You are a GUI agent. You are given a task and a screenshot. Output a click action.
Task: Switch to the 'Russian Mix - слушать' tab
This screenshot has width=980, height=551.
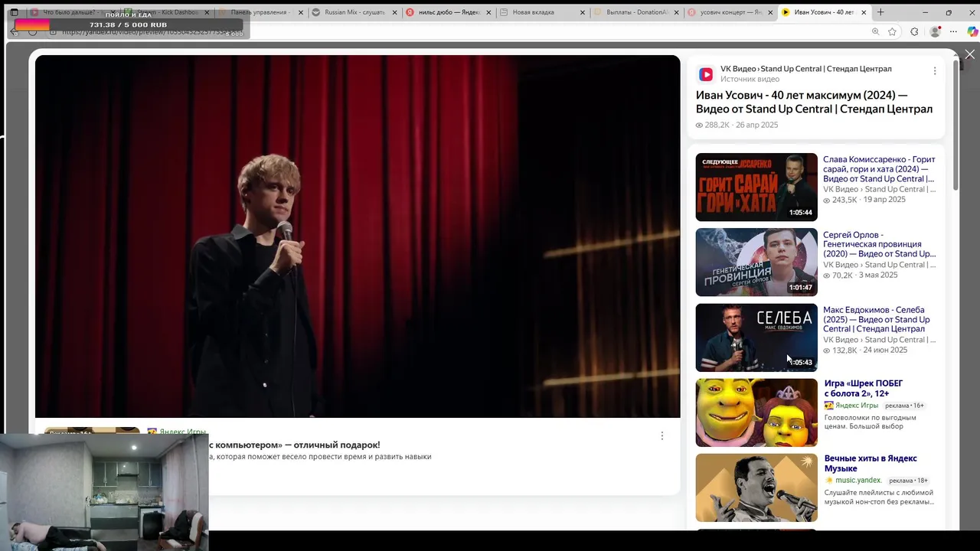[x=354, y=12]
